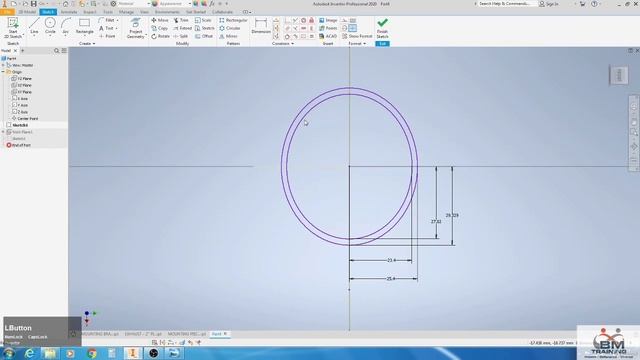Screen dimensions: 640x360
Task: Open Chrome from Windows taskbar
Action: pyautogui.click(x=92, y=353)
